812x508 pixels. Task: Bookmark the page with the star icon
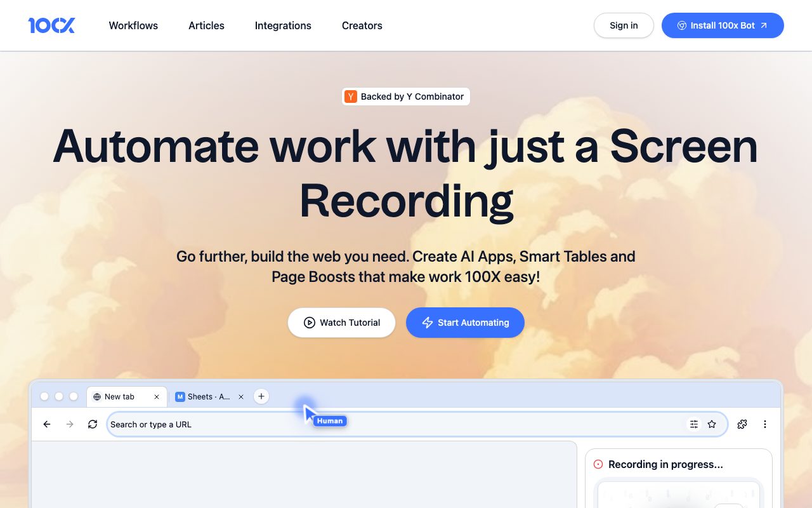coord(712,424)
